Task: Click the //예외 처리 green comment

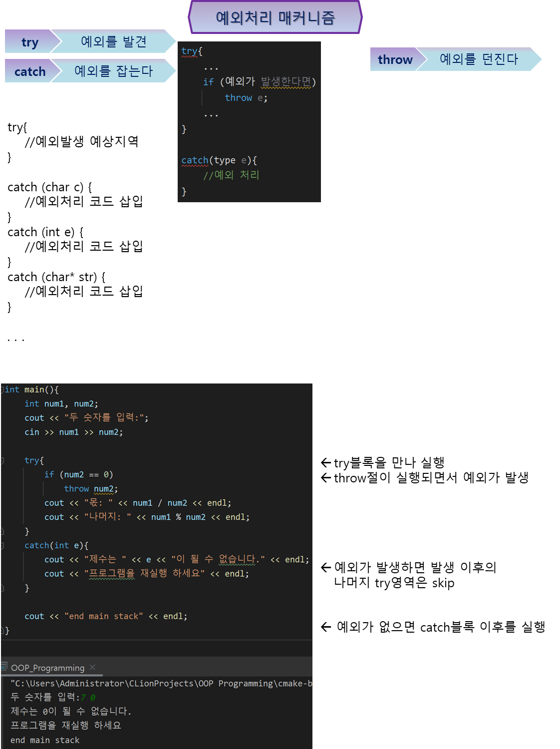Action: (x=231, y=175)
